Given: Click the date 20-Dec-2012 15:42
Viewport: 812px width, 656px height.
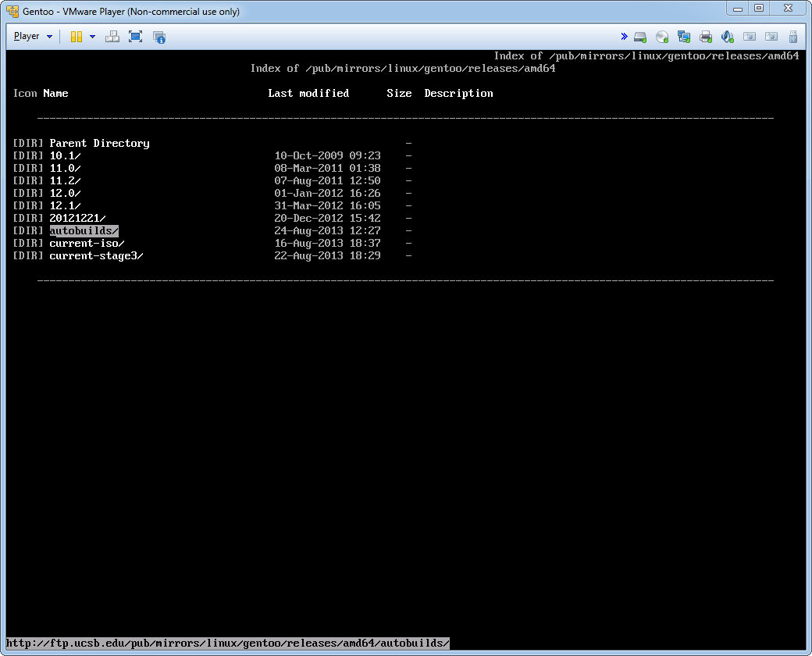Looking at the screenshot, I should pos(327,218).
